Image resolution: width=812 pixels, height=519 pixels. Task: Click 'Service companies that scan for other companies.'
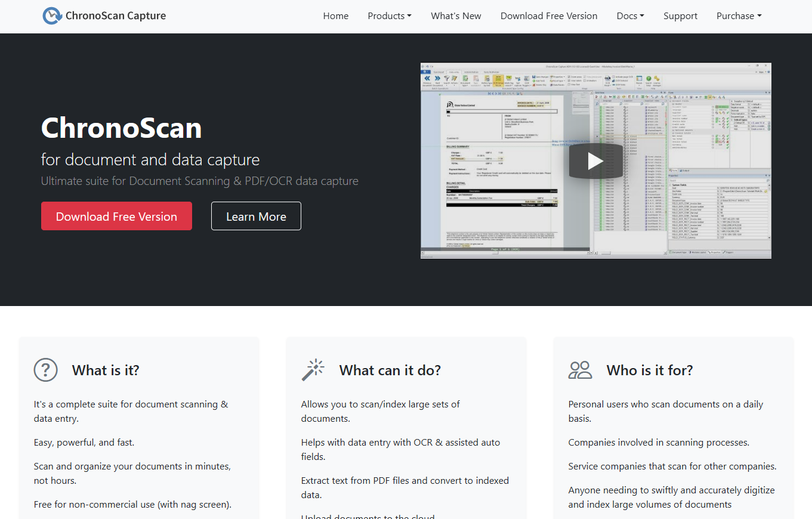pyautogui.click(x=672, y=467)
